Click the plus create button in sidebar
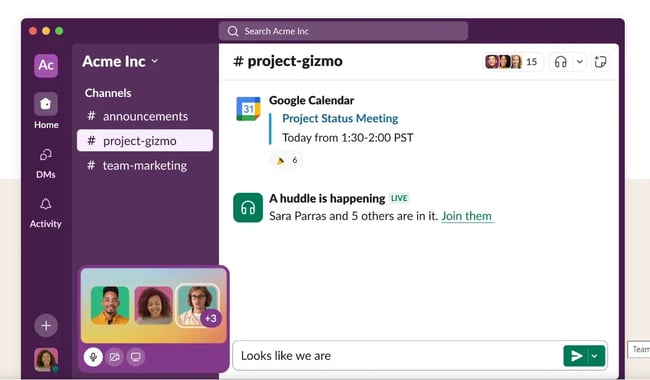Image resolution: width=650 pixels, height=380 pixels. (46, 326)
